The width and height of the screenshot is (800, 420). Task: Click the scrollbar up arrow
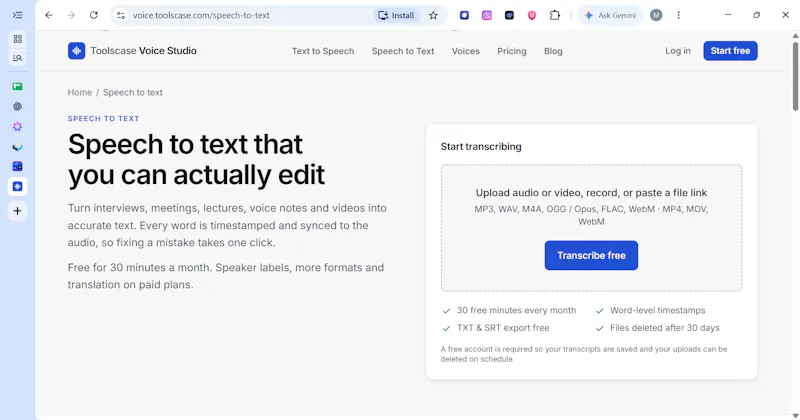click(795, 35)
